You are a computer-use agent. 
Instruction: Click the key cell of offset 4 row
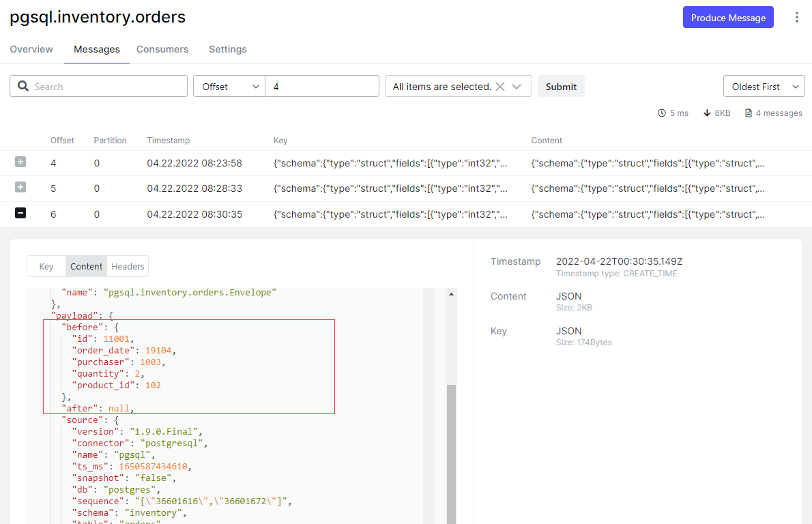point(390,163)
